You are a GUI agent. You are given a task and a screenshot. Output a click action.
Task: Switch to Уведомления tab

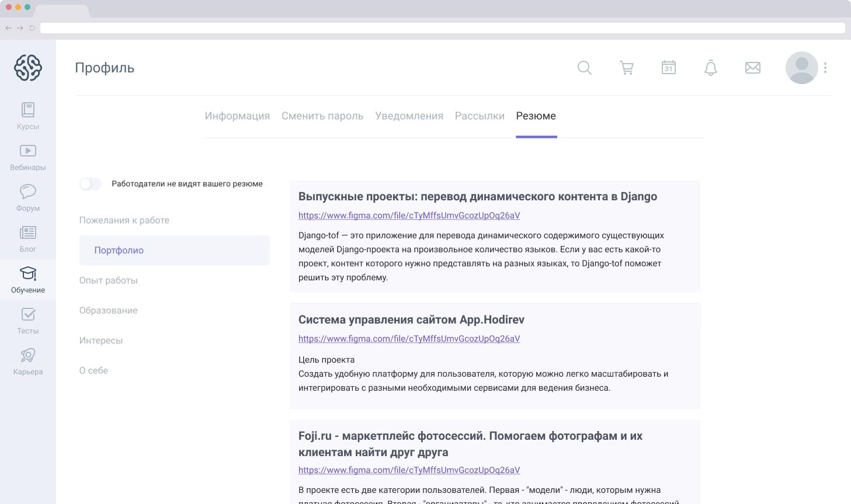tap(409, 116)
